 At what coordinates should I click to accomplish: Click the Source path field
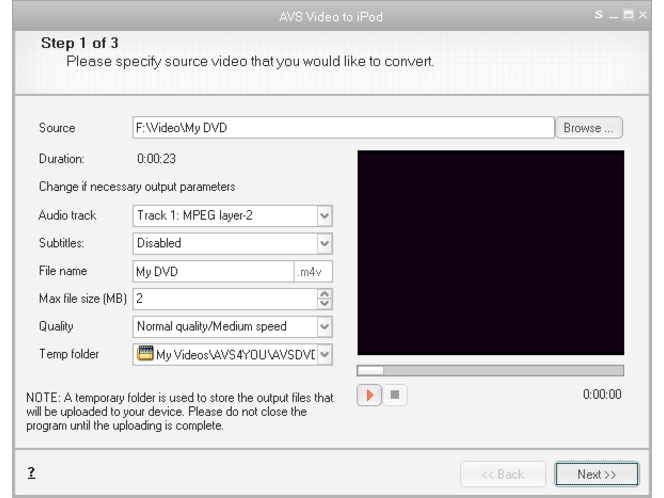pos(343,128)
